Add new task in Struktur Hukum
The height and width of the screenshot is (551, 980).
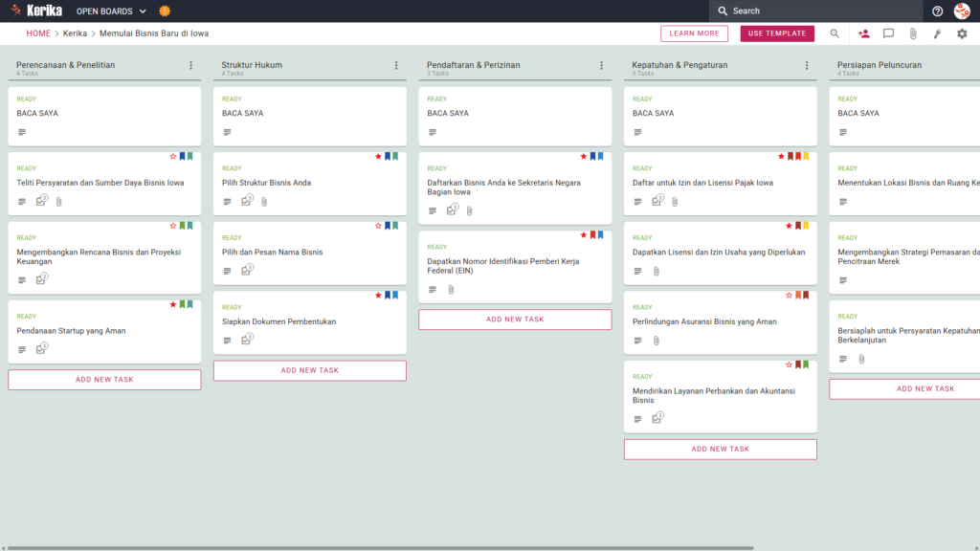coord(310,370)
